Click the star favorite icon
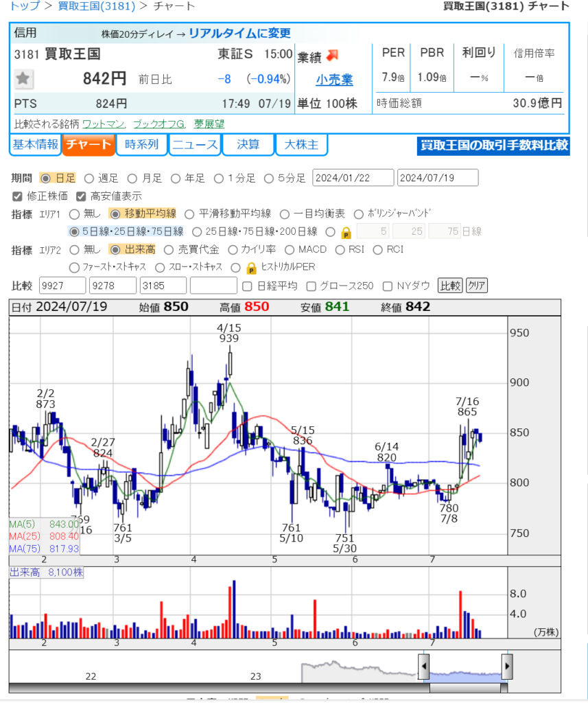 23,79
